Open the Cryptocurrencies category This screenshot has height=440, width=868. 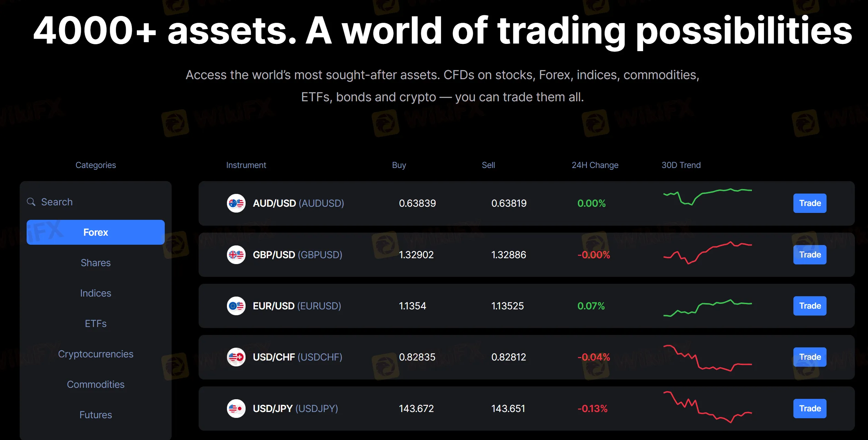pos(96,354)
